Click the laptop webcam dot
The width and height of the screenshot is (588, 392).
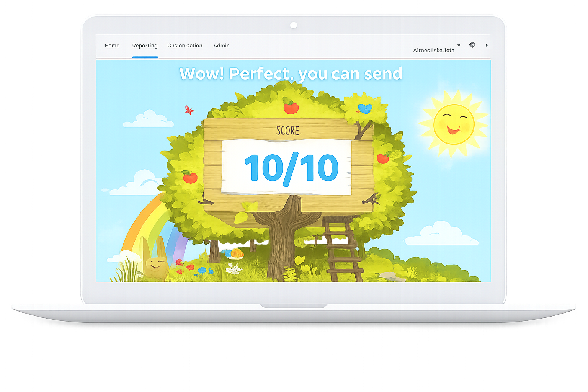(x=294, y=25)
